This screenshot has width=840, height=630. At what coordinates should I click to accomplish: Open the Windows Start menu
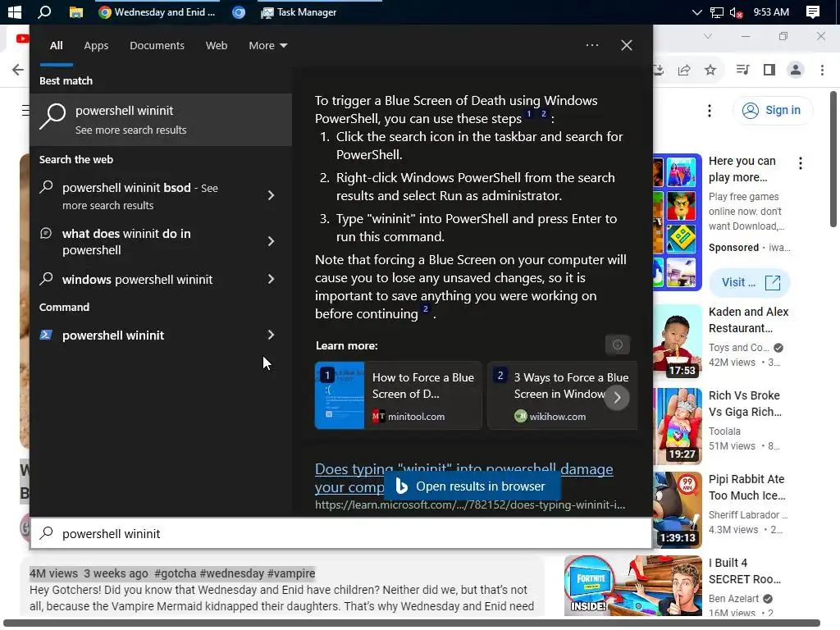point(15,11)
